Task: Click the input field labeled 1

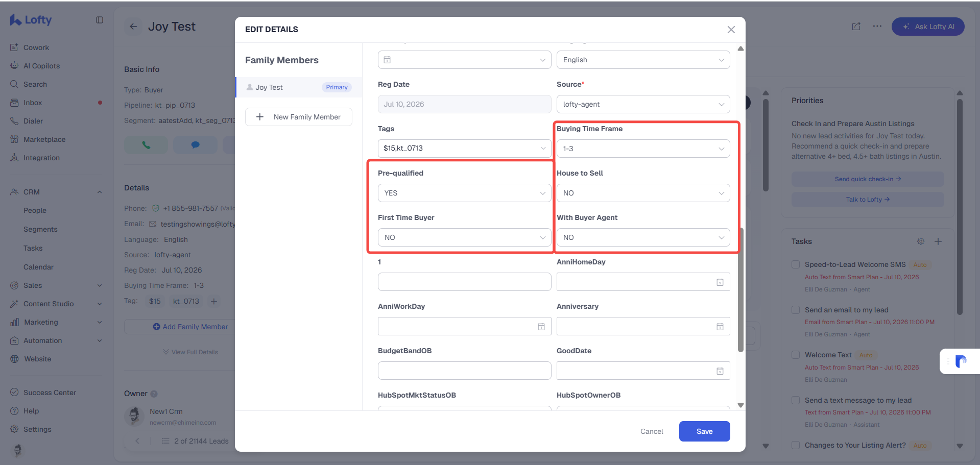Action: coord(464,282)
